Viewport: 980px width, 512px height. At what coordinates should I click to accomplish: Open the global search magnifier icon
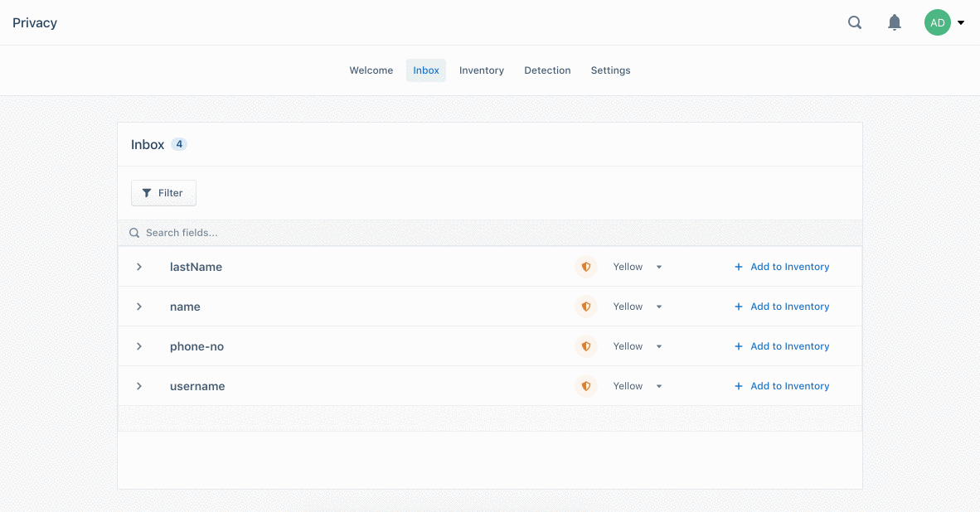(855, 22)
